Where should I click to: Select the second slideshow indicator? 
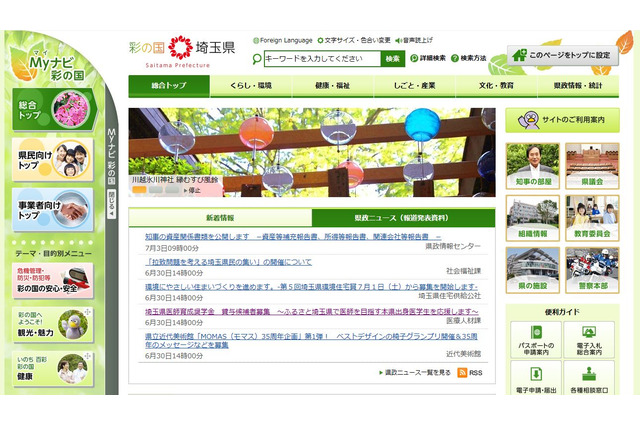click(156, 190)
